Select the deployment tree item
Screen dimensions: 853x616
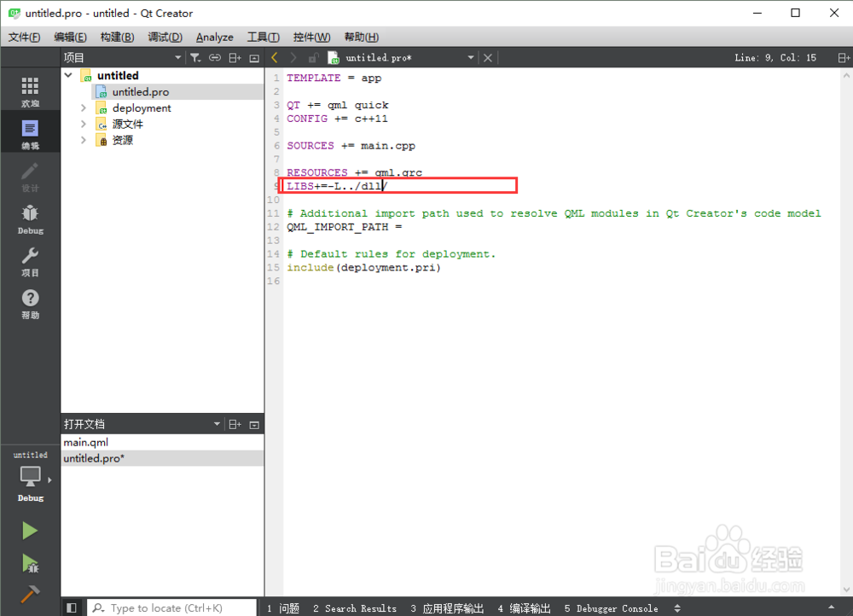pos(142,108)
